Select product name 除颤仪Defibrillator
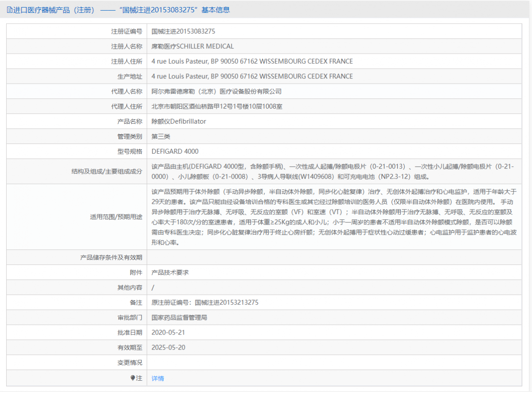Image resolution: width=532 pixels, height=393 pixels. tap(179, 121)
